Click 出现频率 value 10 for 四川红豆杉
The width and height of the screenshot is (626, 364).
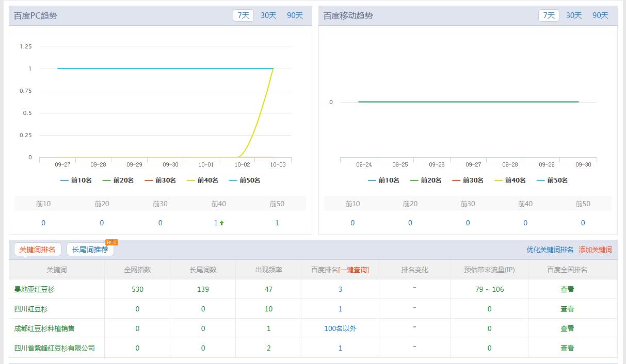(268, 309)
